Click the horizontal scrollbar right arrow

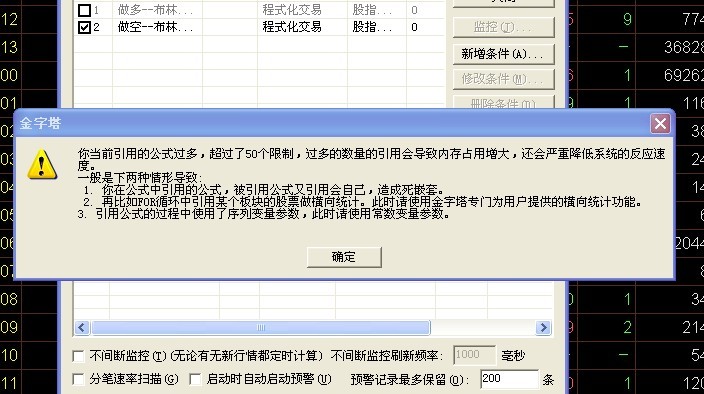[543, 328]
